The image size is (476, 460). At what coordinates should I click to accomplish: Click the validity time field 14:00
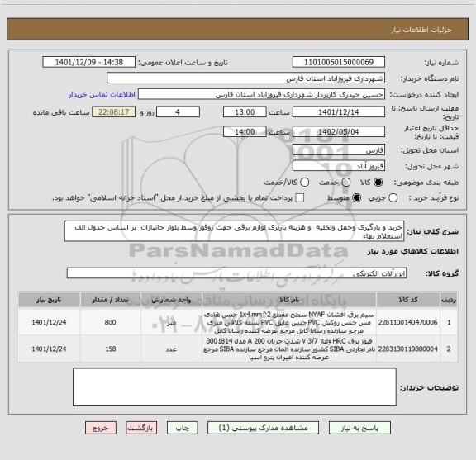pos(245,131)
